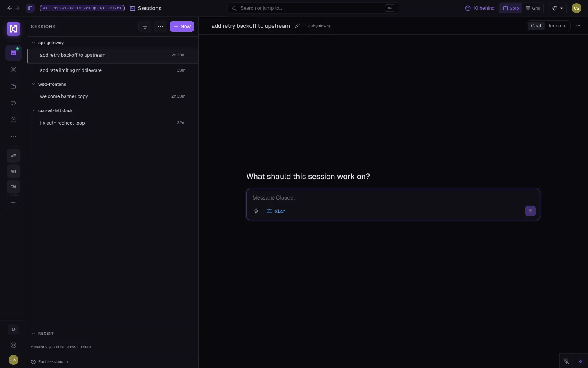
Task: Collapse the Recent section
Action: click(33, 334)
